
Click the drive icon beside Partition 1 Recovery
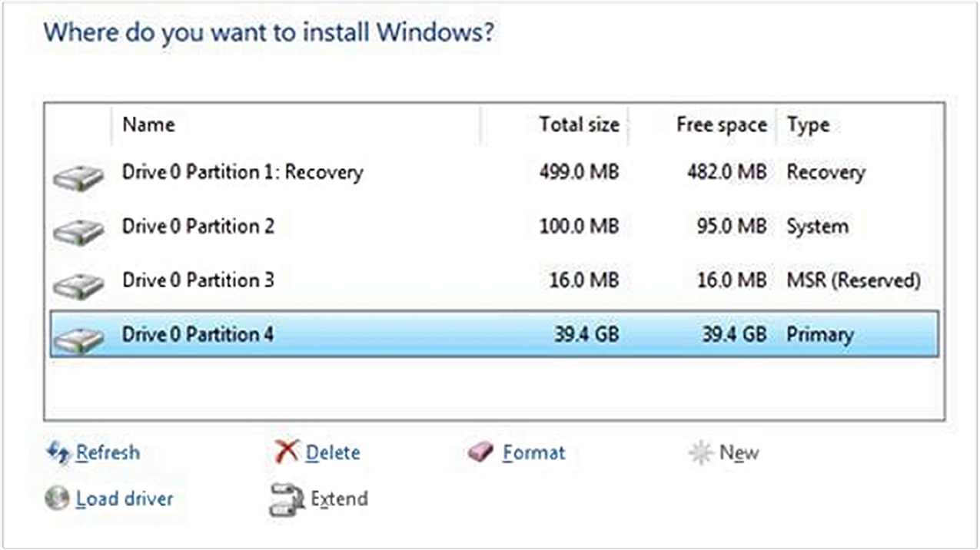77,175
